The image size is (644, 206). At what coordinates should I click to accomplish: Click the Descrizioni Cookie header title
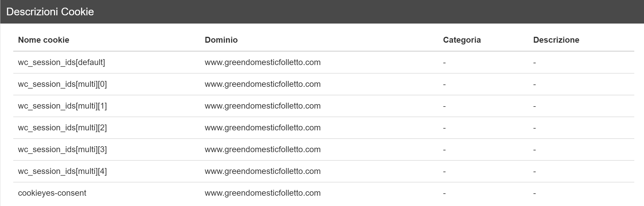[x=50, y=12]
